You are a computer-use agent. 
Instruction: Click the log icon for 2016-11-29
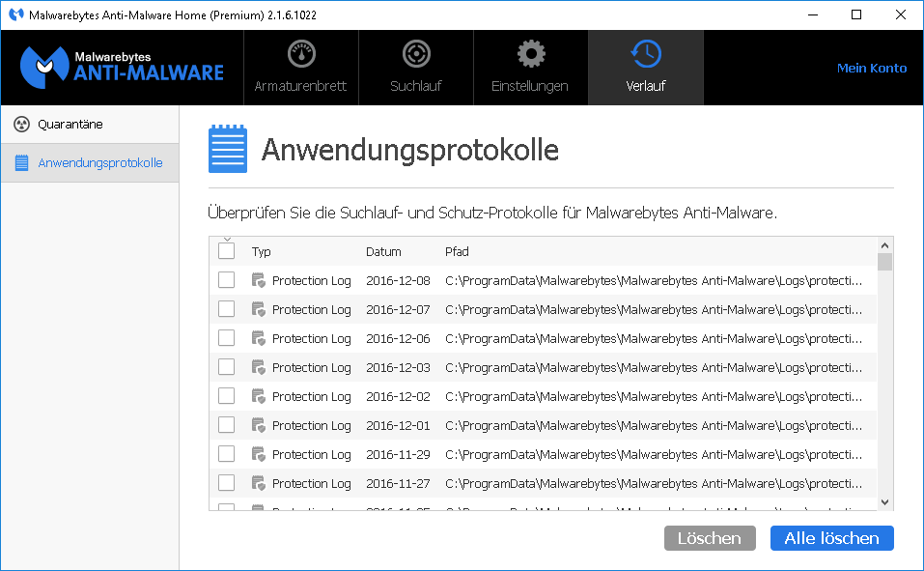tap(259, 454)
